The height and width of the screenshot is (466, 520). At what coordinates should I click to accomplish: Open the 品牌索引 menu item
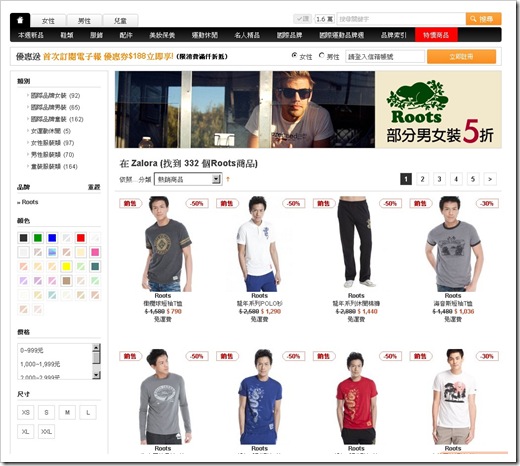tap(394, 35)
